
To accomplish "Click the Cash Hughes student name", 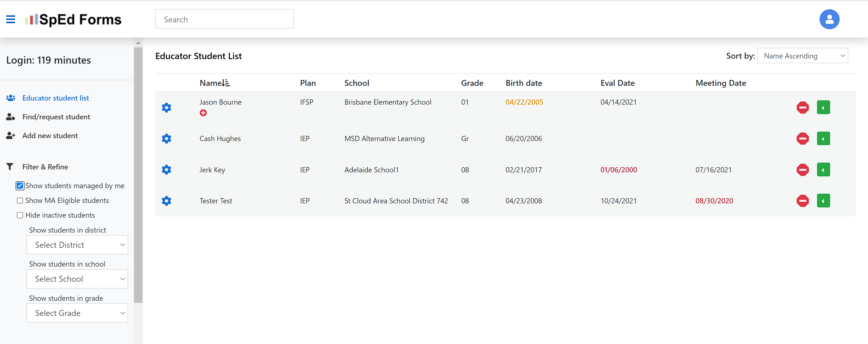I will tap(220, 139).
